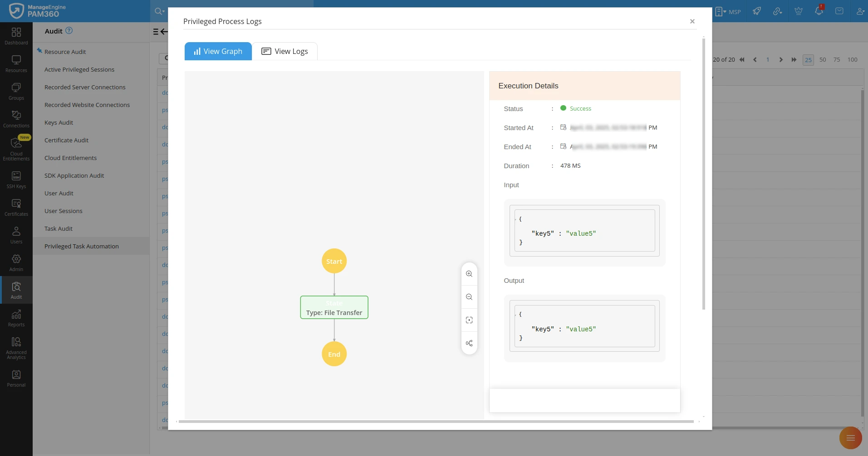The width and height of the screenshot is (868, 456).
Task: Open the Reports section
Action: coord(16,317)
